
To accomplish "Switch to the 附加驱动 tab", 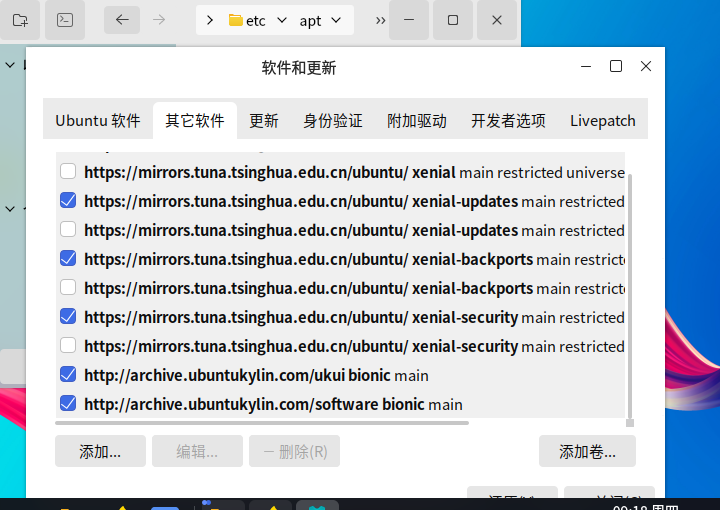I will click(x=416, y=121).
